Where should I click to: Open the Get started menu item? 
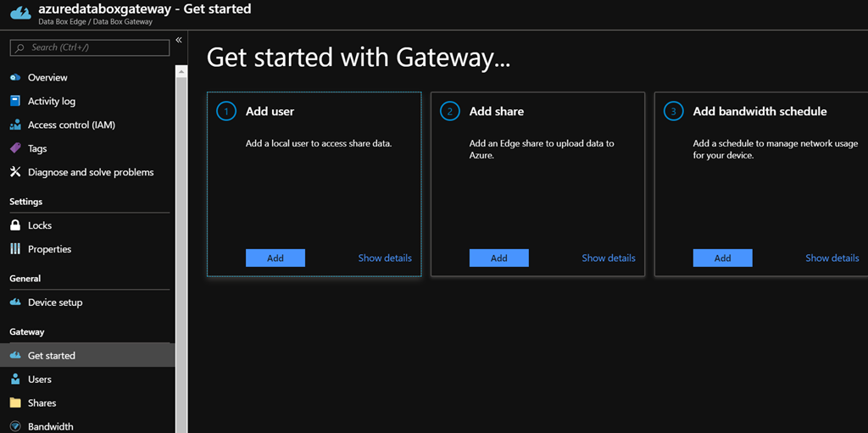click(52, 356)
